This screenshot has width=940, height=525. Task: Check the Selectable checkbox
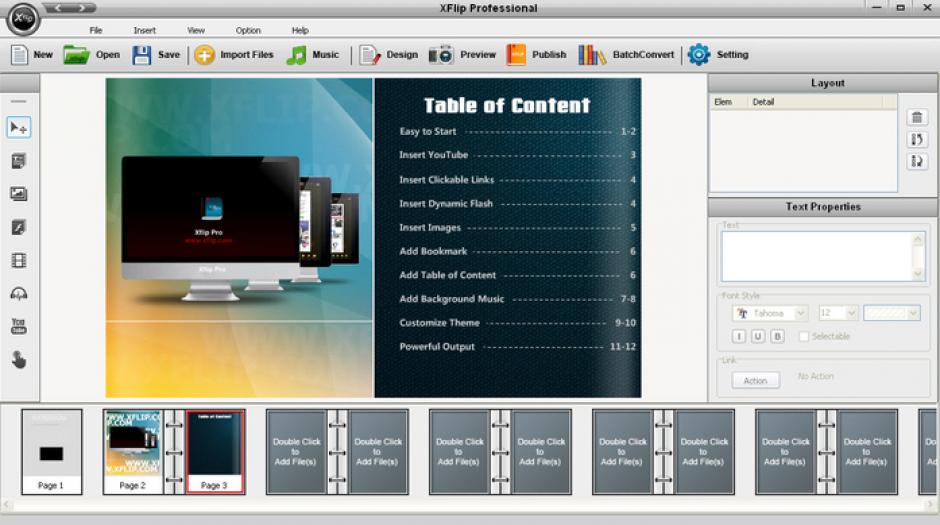[804, 336]
